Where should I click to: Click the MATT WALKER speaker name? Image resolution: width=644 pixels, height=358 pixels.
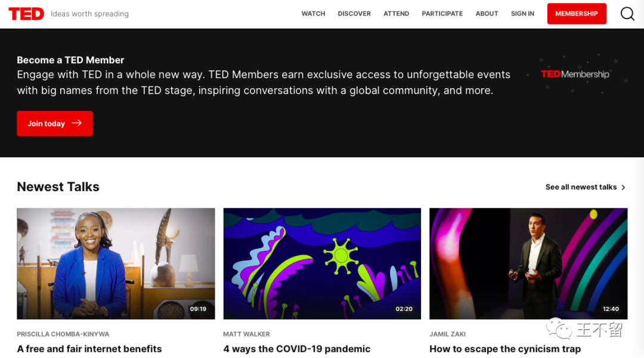(246, 334)
